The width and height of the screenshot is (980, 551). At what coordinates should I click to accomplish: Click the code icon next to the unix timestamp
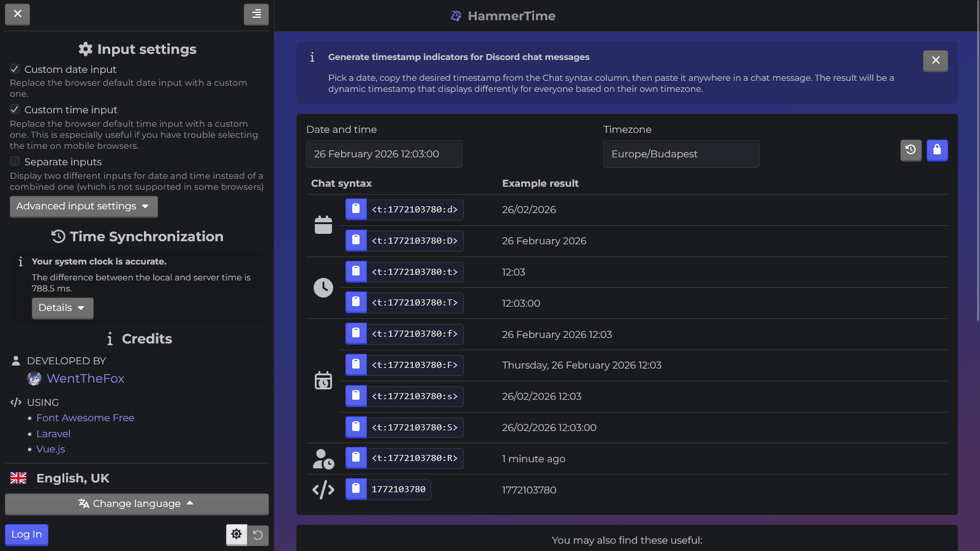coord(323,489)
